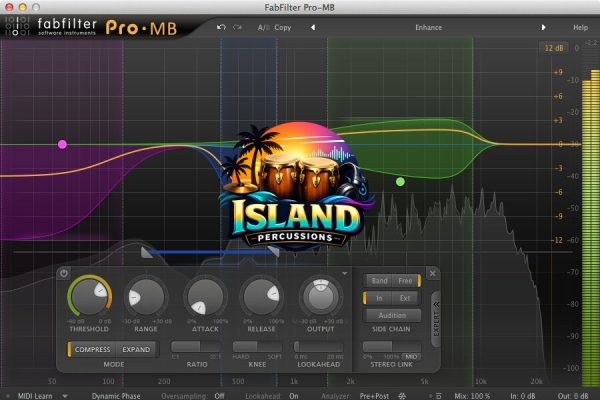This screenshot has height=400, width=600.
Task: Click the right crossover triangle on range bar
Action: 274,251
